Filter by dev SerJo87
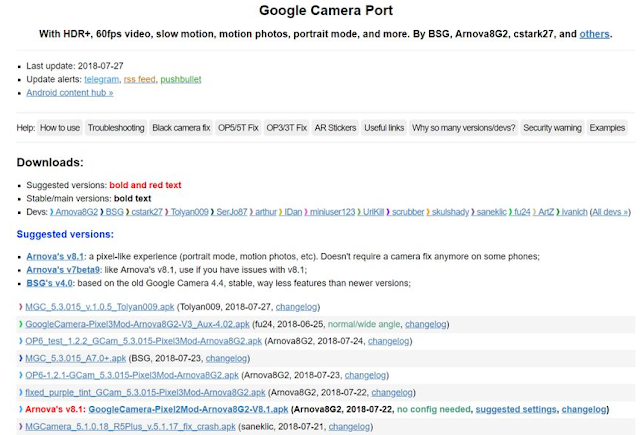Image resolution: width=640 pixels, height=435 pixels. [232, 212]
